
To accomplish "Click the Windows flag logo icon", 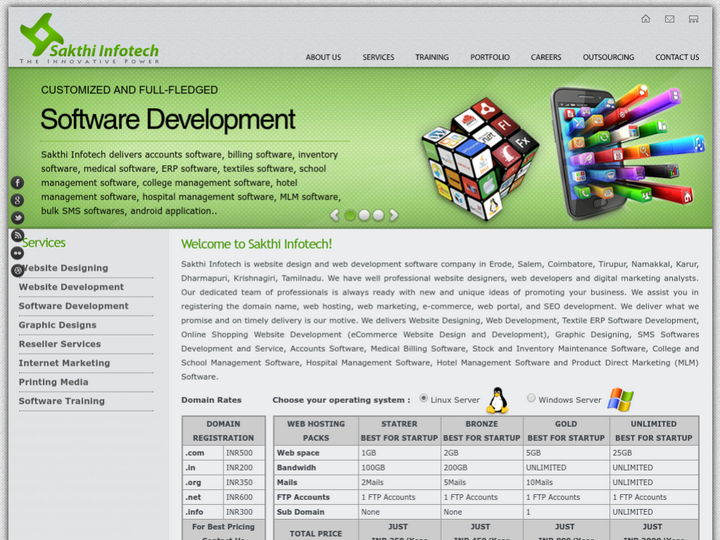I will coord(620,399).
